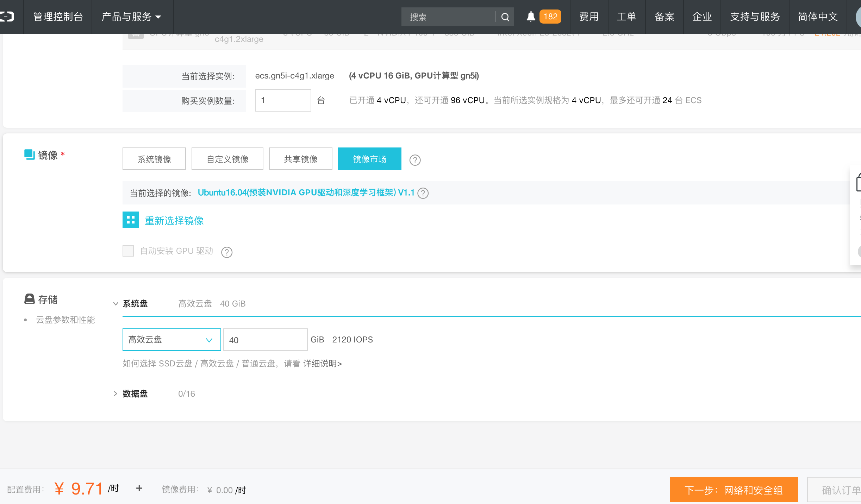
Task: Expand the 数据盘 section chevron
Action: 115,394
